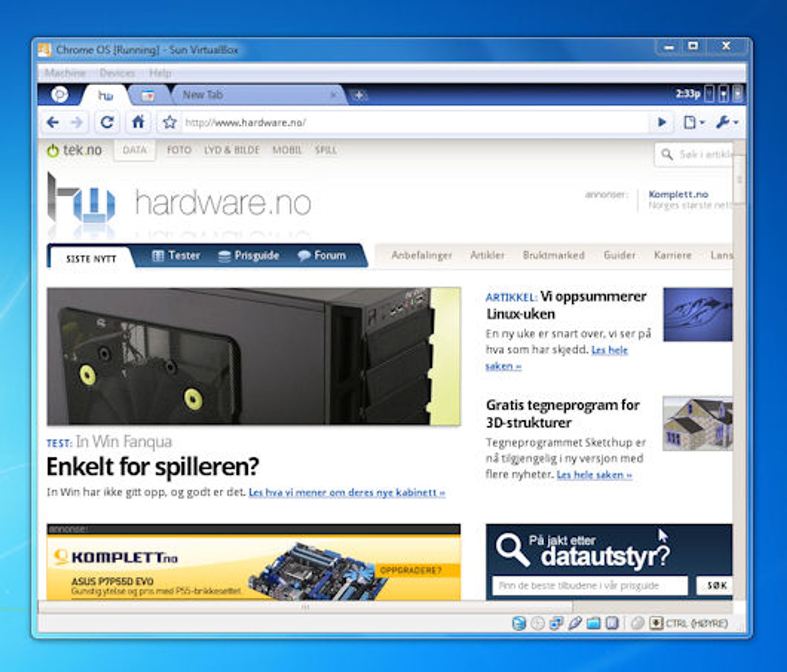This screenshot has height=672, width=787.
Task: Open the Devices menu
Action: click(x=117, y=73)
